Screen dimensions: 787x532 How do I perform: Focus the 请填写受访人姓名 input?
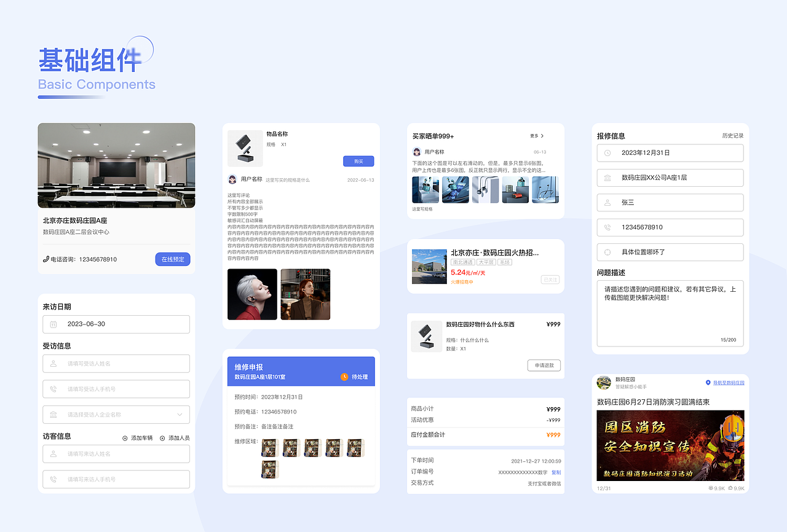[x=116, y=364]
